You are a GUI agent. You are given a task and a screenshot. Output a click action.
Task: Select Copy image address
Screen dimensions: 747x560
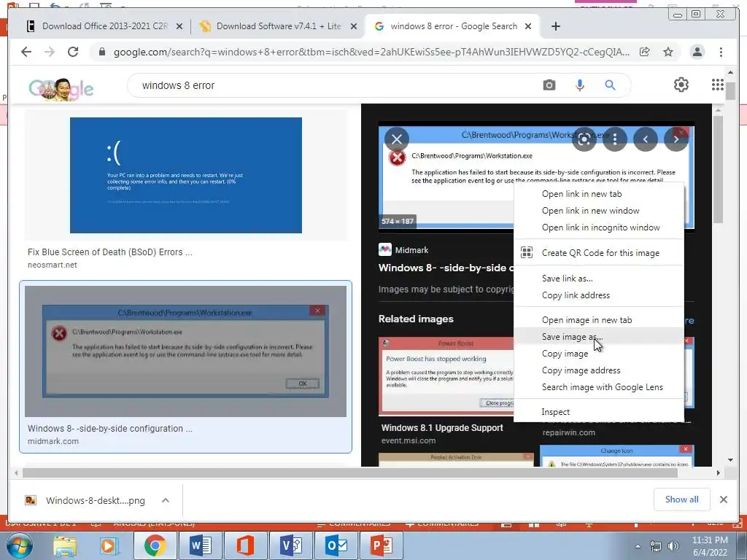(x=599, y=370)
